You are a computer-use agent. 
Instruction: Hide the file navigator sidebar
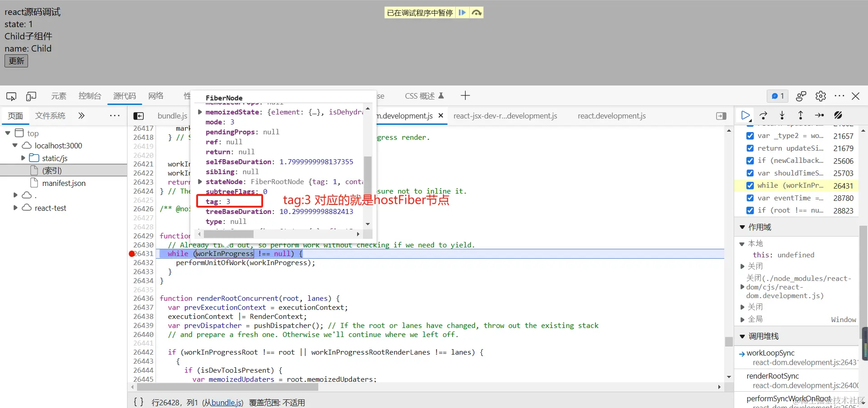(139, 116)
